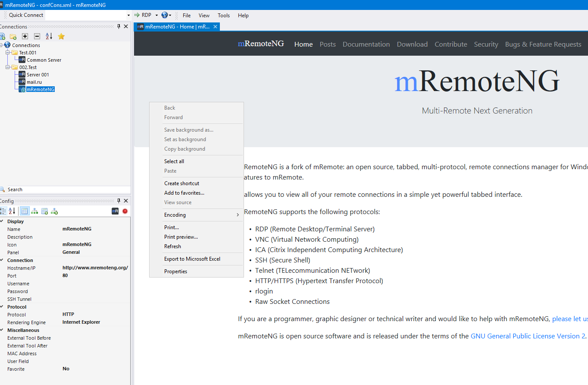Collapse the Protocol section in Config

[2, 307]
